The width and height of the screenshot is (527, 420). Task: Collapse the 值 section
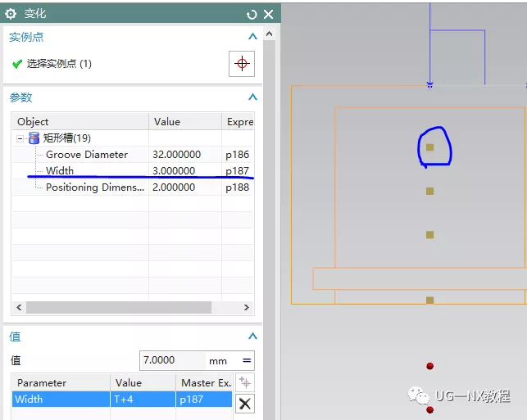click(252, 336)
